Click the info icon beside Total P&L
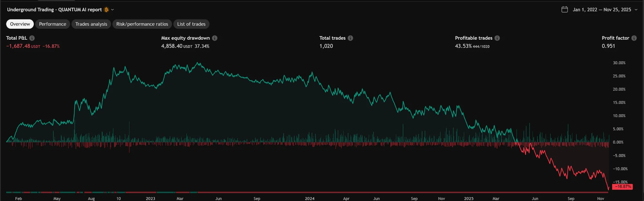 (32, 38)
